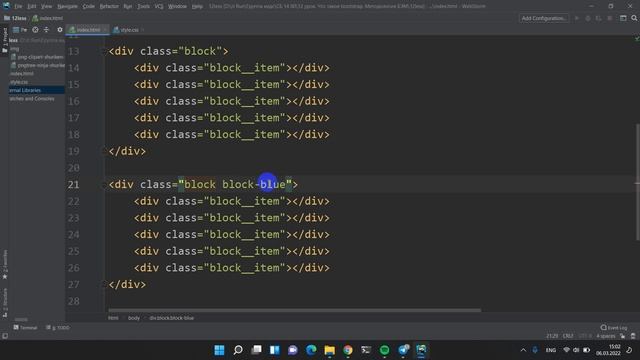640x360 pixels.
Task: Click the Stop icon in toolbar
Action: tap(610, 18)
